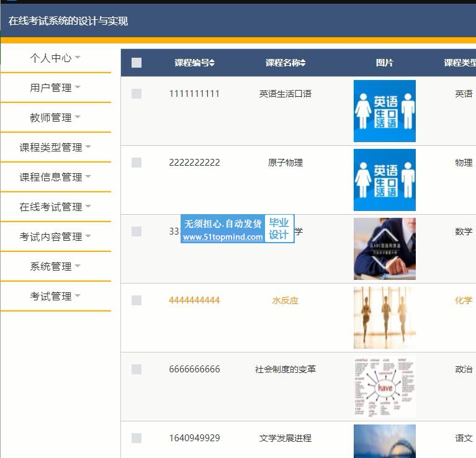The width and height of the screenshot is (476, 458).
Task: Toggle the select-all checkbox in table header
Action: (137, 63)
